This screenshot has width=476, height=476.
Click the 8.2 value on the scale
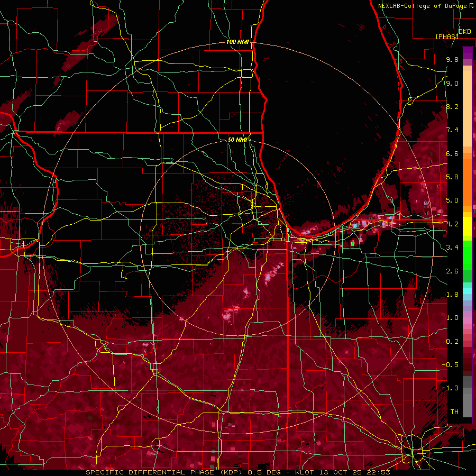coord(452,106)
